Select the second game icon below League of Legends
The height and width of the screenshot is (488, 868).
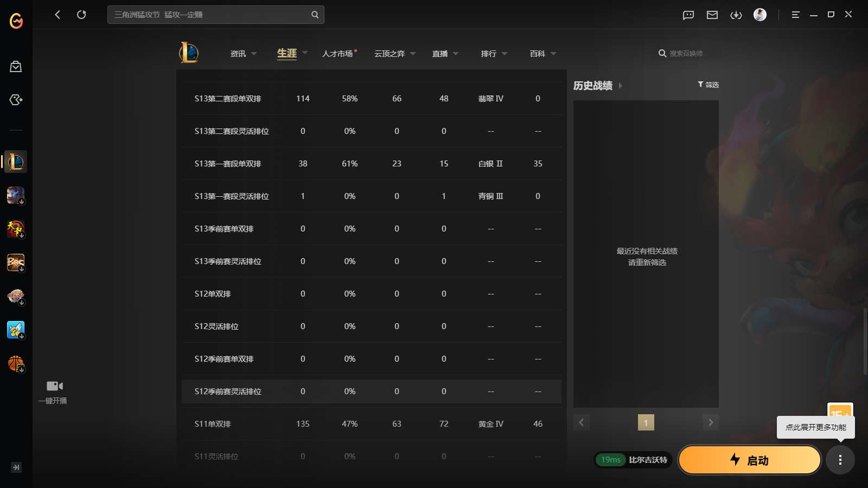coord(16,195)
